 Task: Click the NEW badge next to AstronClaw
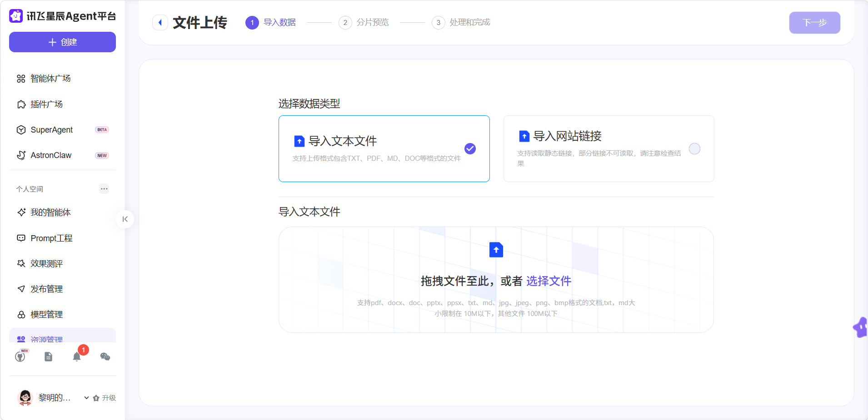pos(102,155)
